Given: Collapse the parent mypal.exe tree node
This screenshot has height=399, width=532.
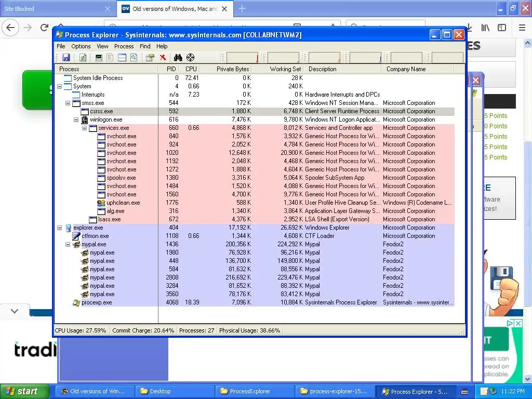Looking at the screenshot, I should click(x=68, y=244).
